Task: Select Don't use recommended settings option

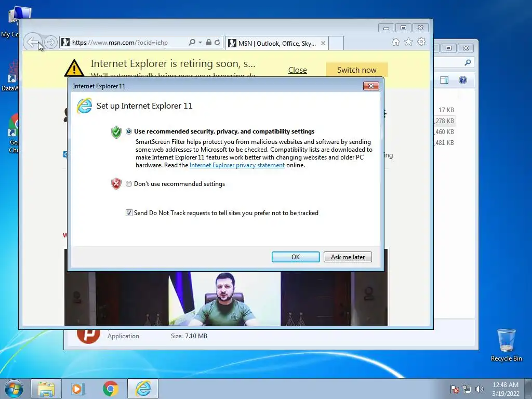Action: [x=129, y=184]
